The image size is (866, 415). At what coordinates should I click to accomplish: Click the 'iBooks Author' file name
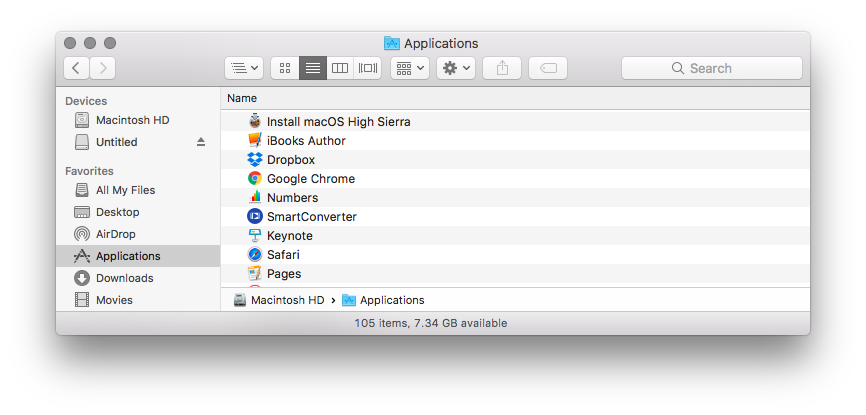[x=306, y=141]
